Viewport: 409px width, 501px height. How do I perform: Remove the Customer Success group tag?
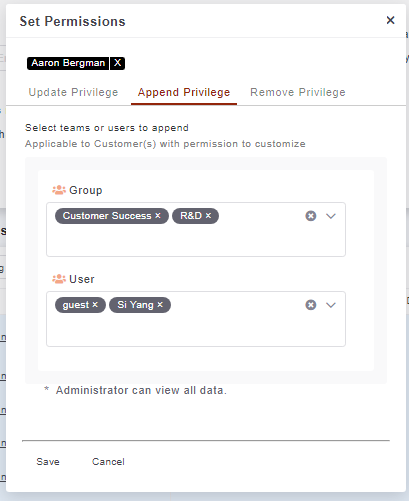pyautogui.click(x=158, y=216)
